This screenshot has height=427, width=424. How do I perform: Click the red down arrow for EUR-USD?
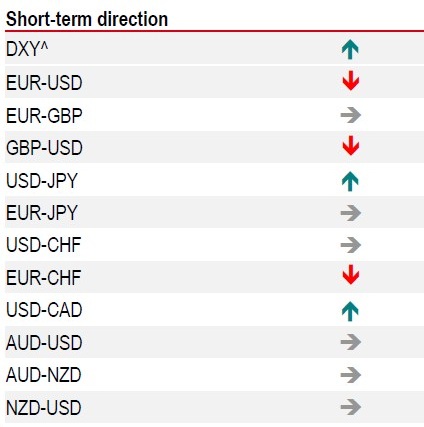(x=351, y=81)
